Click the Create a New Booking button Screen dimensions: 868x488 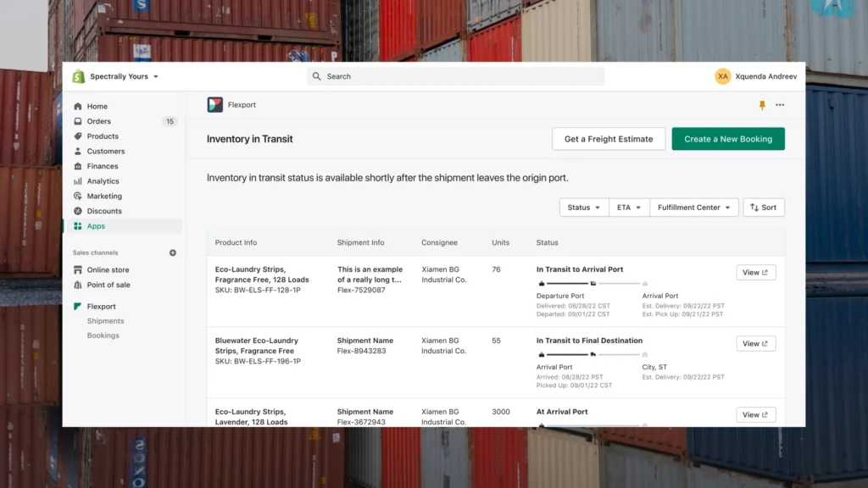[727, 138]
